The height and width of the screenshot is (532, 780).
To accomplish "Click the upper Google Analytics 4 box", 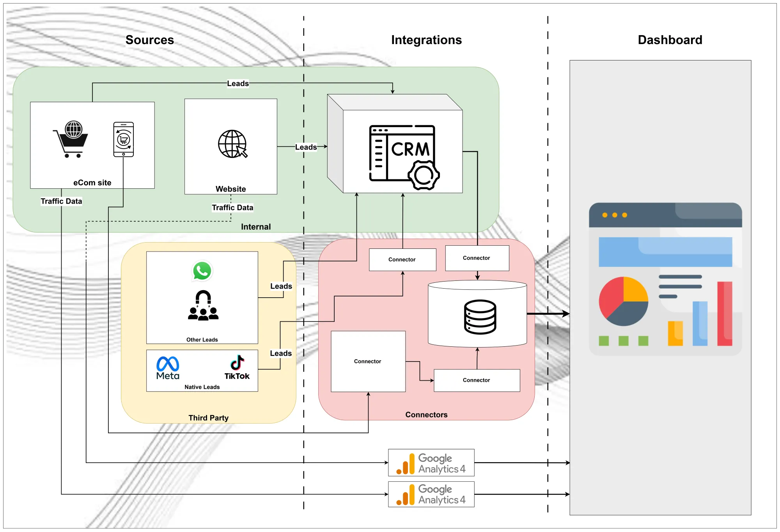I will (431, 463).
